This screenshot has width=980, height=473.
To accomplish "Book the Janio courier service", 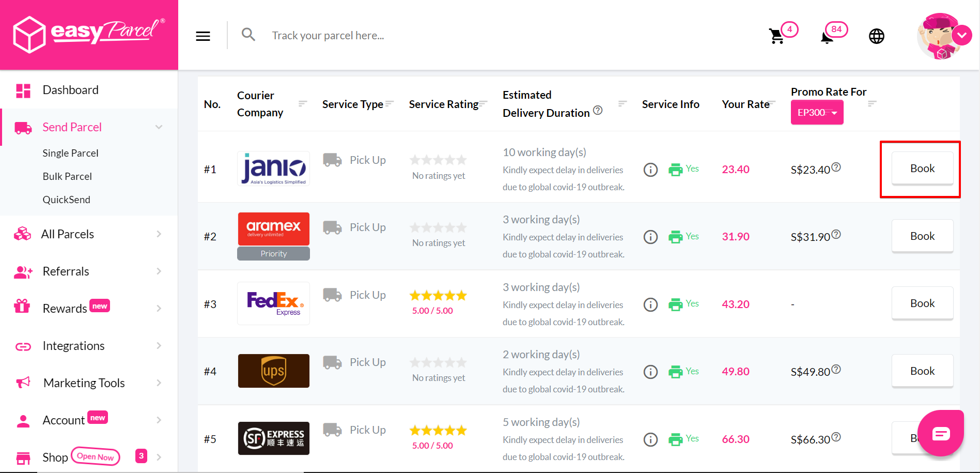I will (x=922, y=168).
